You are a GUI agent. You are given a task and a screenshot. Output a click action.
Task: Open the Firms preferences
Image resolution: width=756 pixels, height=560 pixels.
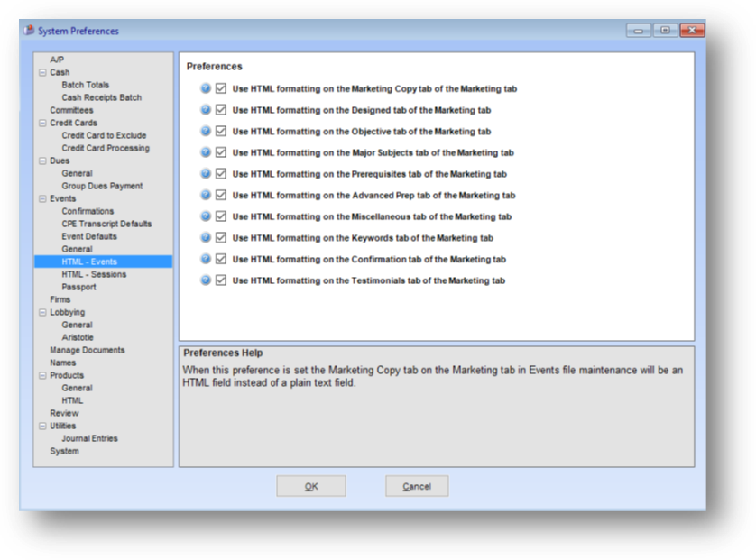(60, 299)
